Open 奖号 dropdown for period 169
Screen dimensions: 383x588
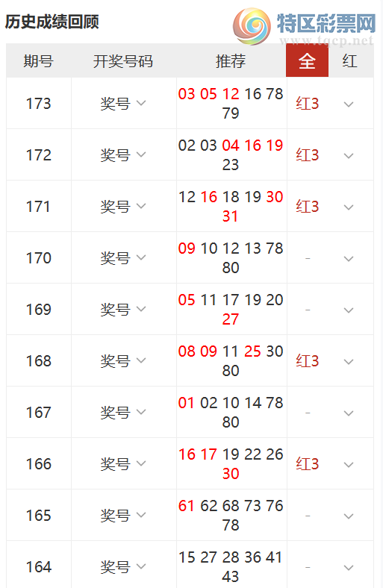click(x=123, y=309)
